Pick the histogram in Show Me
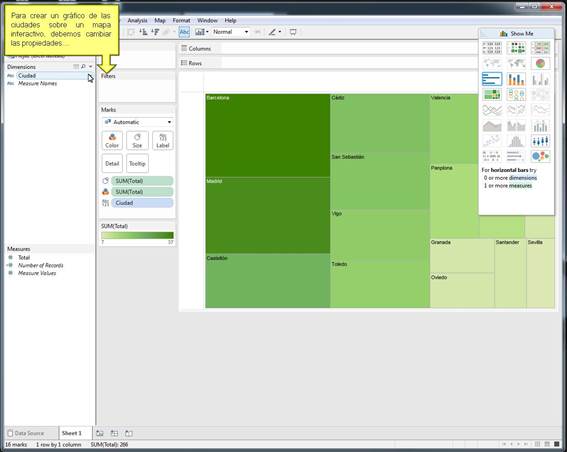Screen dimensions: 567x452 [516, 141]
